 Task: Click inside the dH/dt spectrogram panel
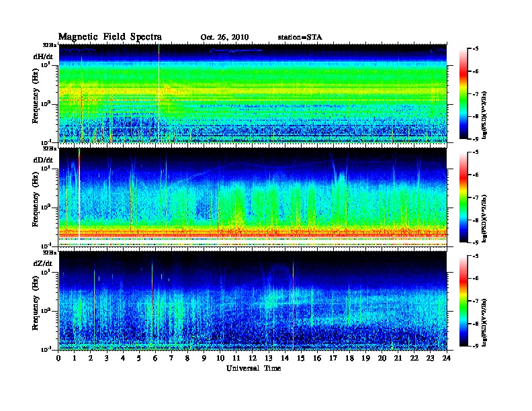(253, 93)
